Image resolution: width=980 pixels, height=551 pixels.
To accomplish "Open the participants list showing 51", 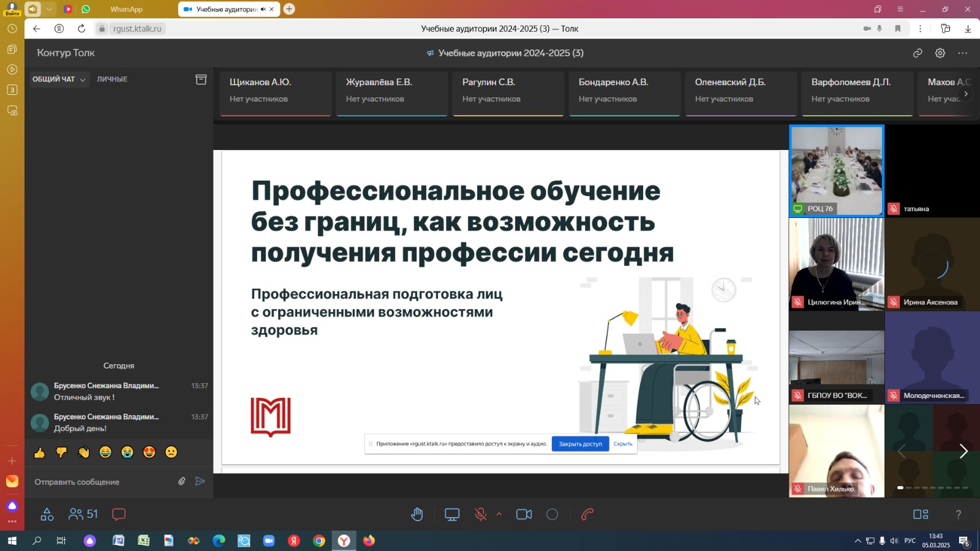I will 83,514.
